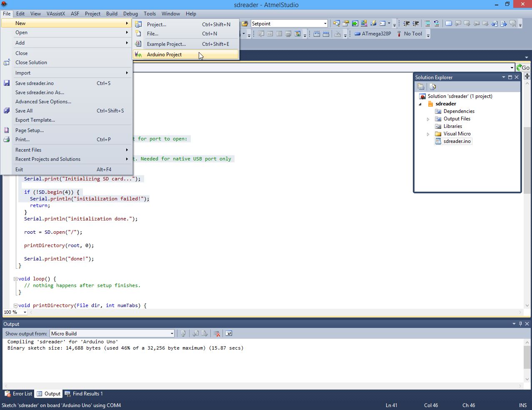The image size is (532, 410).
Task: Click the New Project menu icon
Action: coord(138,25)
